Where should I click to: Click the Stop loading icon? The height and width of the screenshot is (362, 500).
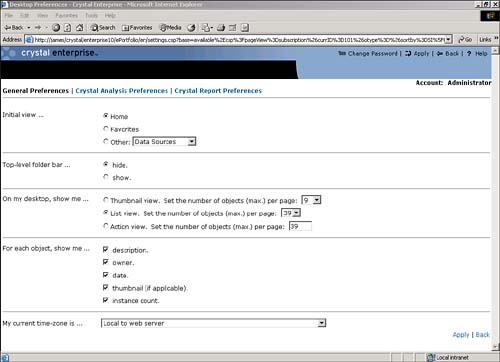coord(56,28)
